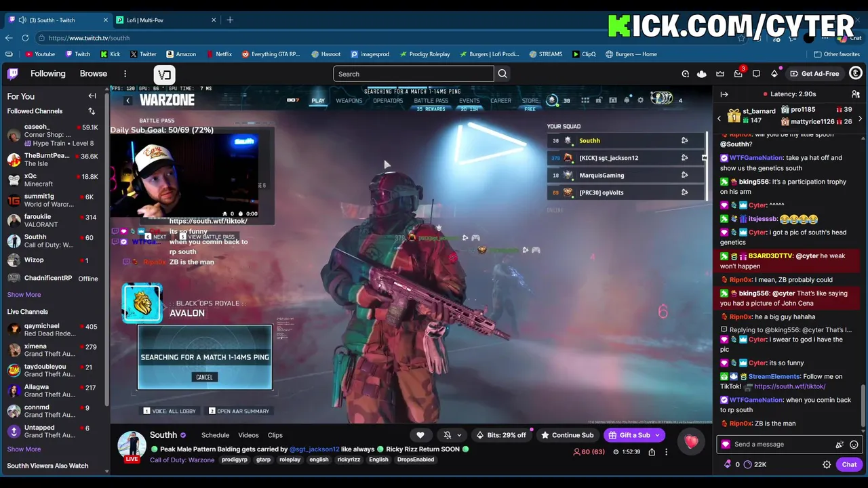Open summit1g channel in sidebar
This screenshot has height=488, width=868.
[53, 200]
